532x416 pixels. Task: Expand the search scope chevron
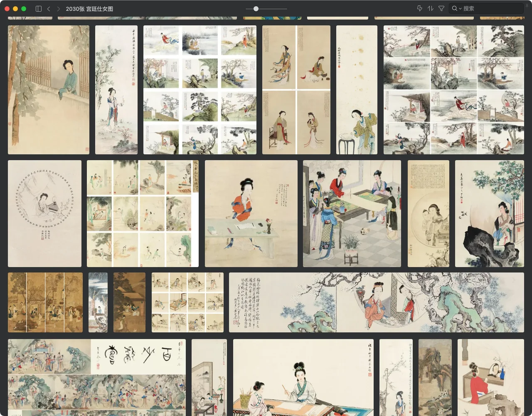[x=460, y=9]
